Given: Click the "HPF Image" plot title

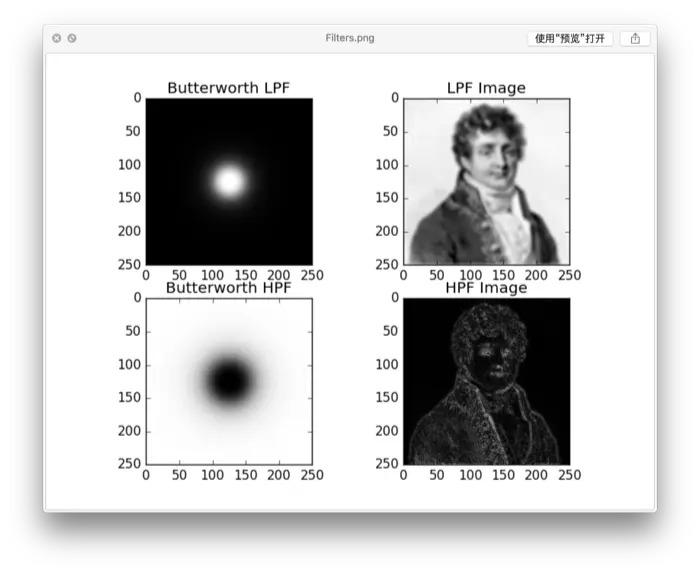Looking at the screenshot, I should point(486,287).
